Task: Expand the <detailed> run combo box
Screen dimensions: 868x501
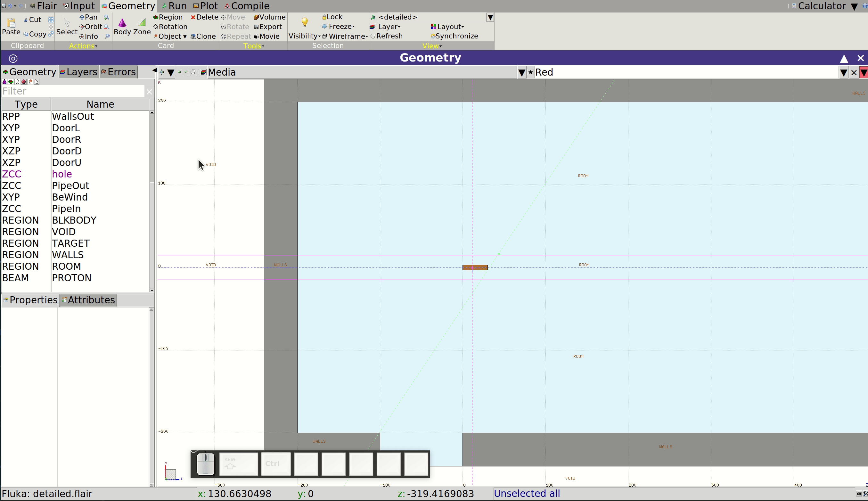Action: point(490,17)
